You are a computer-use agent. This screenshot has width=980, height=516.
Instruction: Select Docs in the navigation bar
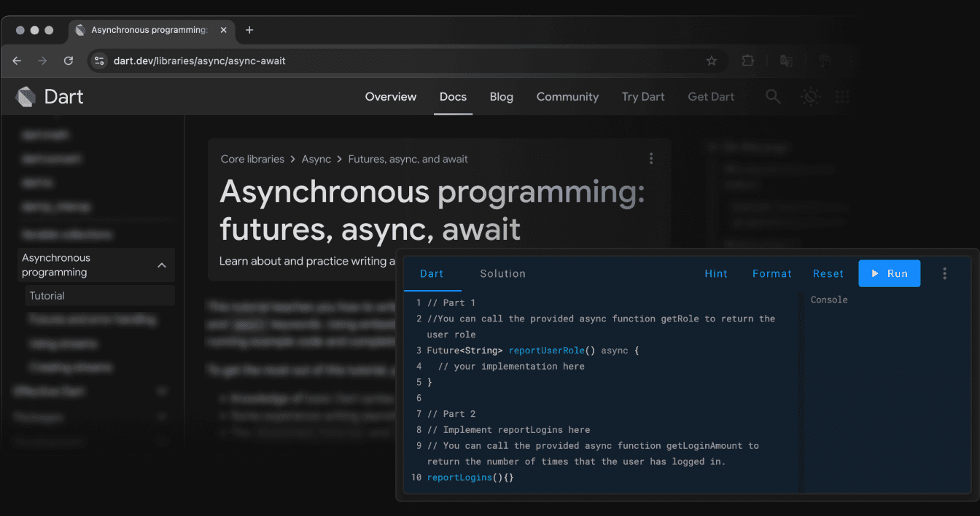[453, 96]
